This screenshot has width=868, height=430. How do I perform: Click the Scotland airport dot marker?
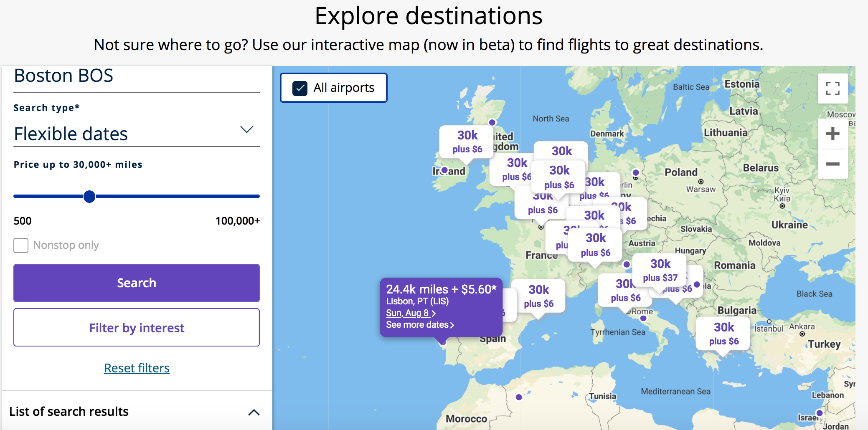point(492,122)
